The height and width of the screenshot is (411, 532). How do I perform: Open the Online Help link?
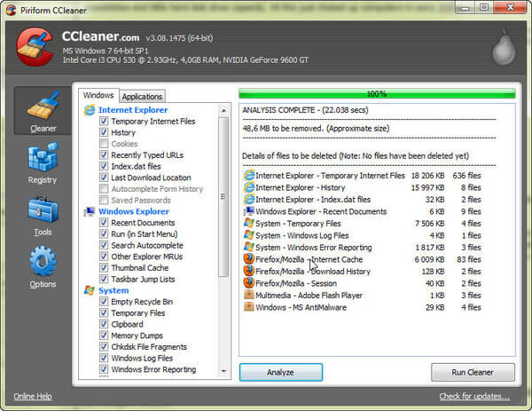point(33,396)
